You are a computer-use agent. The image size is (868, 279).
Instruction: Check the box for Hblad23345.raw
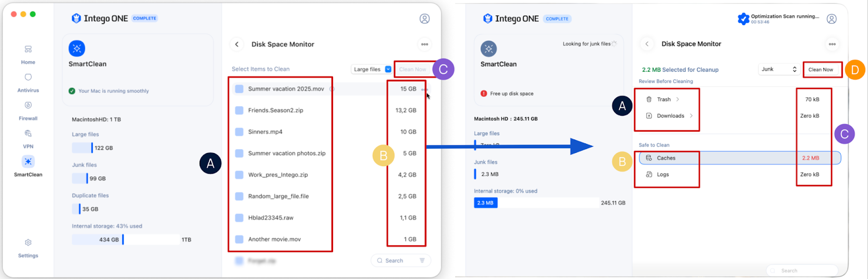coord(239,218)
